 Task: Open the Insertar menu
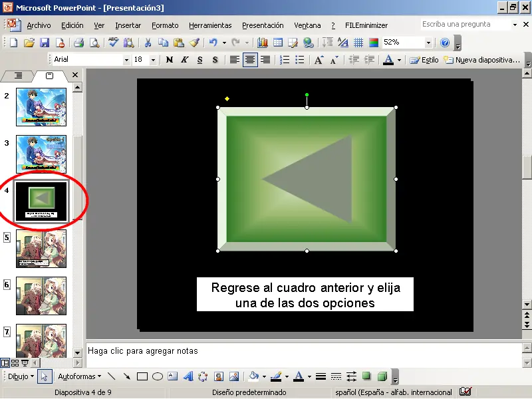128,25
